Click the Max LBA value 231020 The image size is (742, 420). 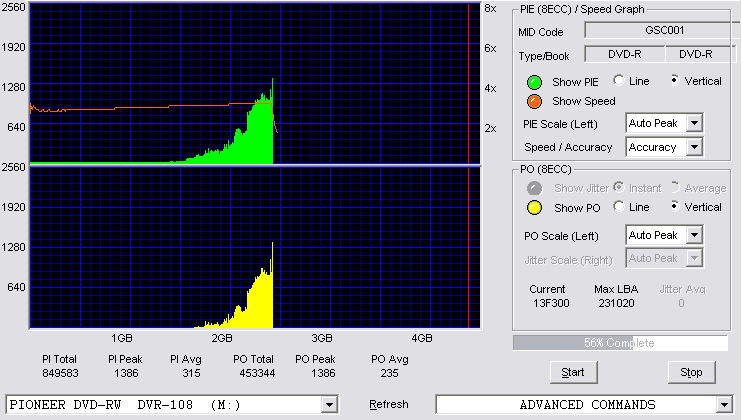pyautogui.click(x=616, y=303)
